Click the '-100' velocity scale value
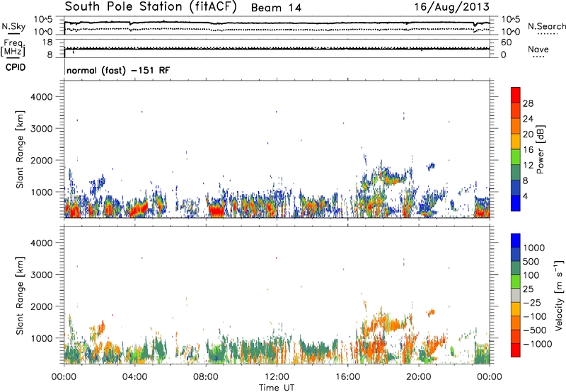This screenshot has height=392, width=566. pos(535,316)
